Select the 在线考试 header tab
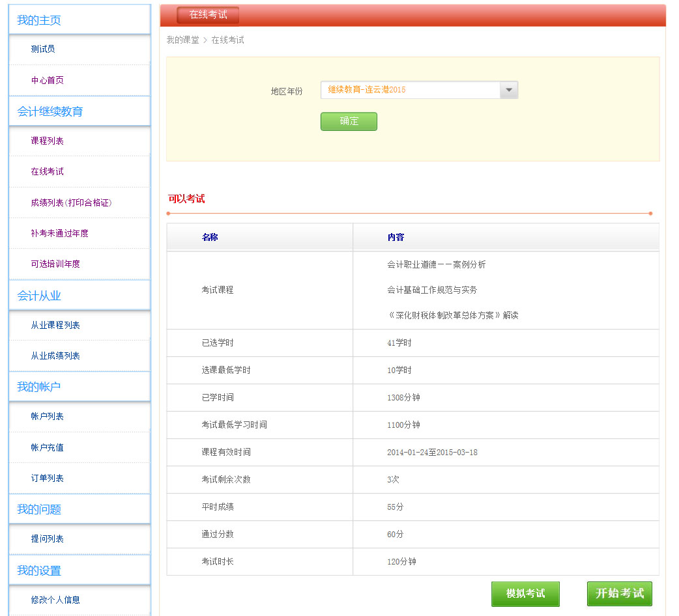The image size is (679, 616). (x=208, y=15)
